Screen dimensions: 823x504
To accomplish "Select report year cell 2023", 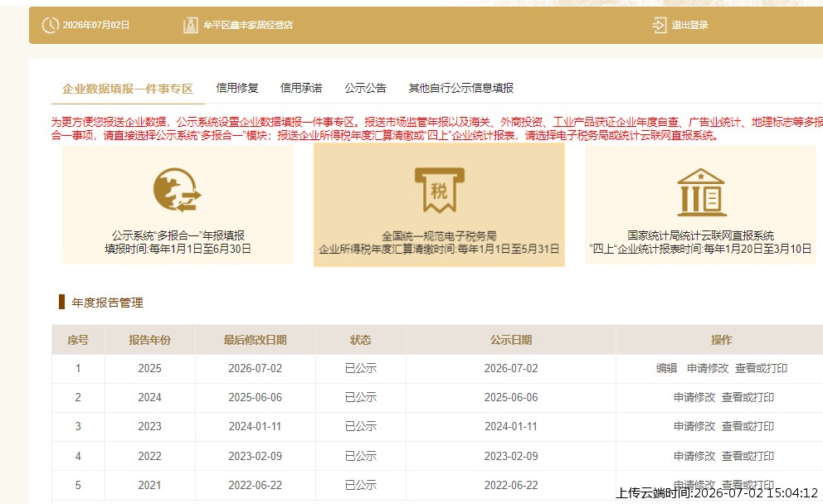I will [x=149, y=426].
